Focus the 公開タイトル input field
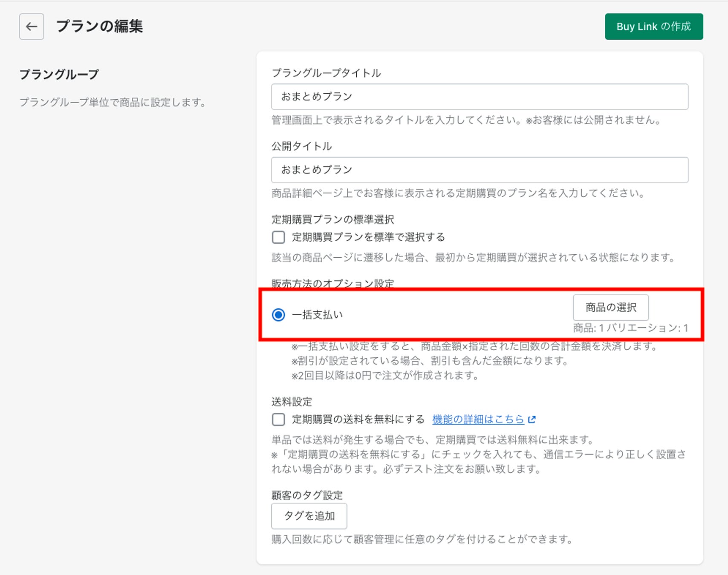 [480, 170]
